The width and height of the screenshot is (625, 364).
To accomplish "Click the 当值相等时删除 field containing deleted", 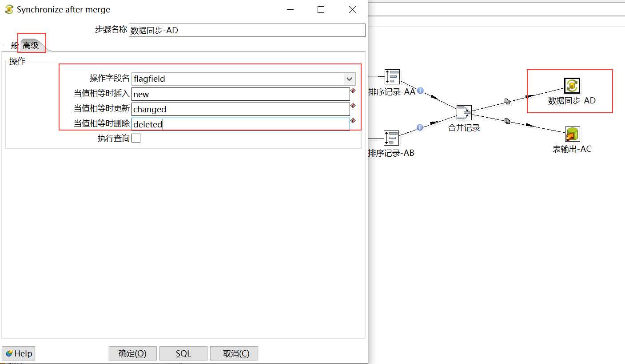I will click(x=241, y=124).
